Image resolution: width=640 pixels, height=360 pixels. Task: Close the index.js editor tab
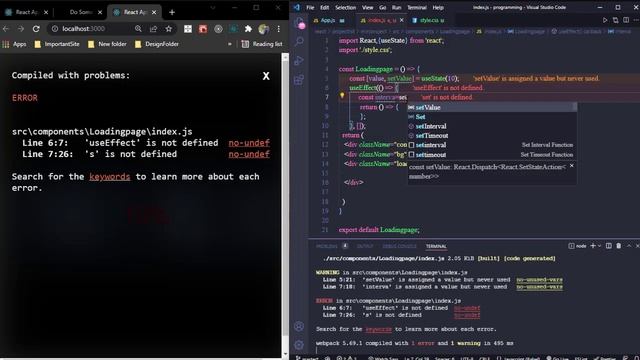coord(402,20)
